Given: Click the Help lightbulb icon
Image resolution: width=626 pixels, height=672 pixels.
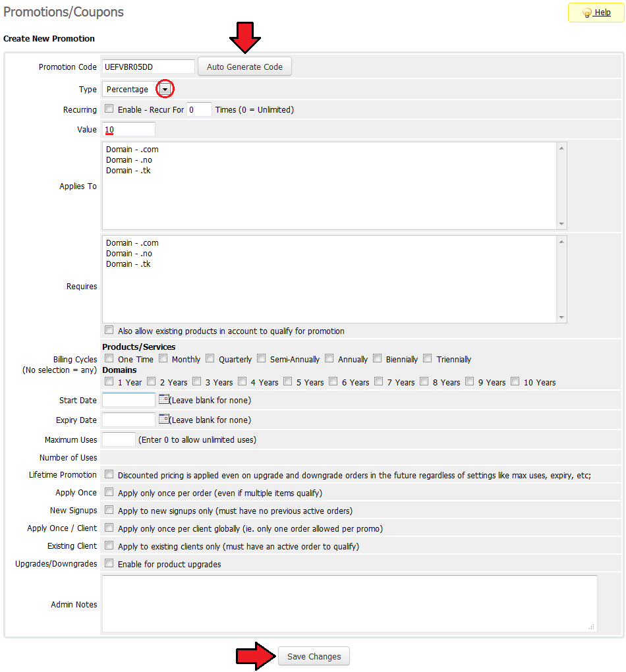Looking at the screenshot, I should coord(587,13).
